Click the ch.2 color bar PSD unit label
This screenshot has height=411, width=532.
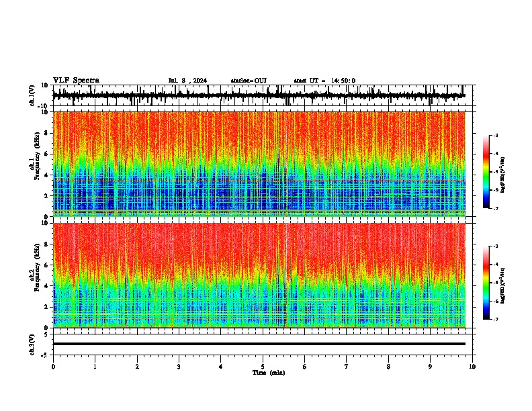503,286
